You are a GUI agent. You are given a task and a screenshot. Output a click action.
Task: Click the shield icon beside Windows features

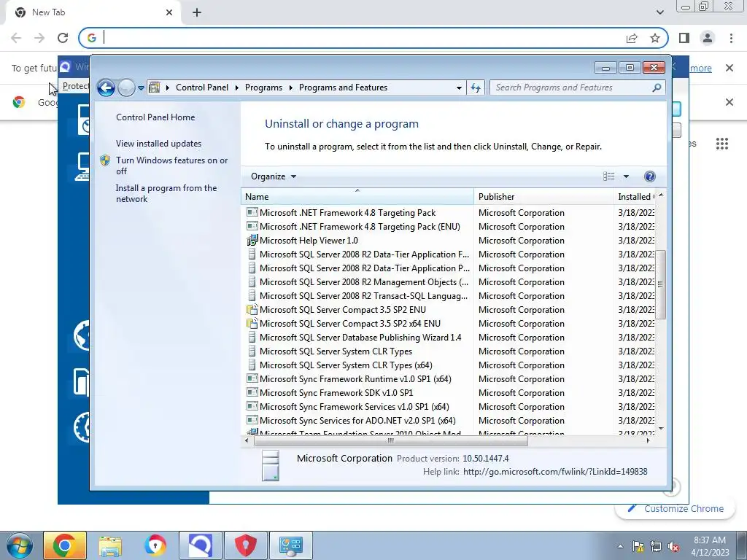[105, 160]
